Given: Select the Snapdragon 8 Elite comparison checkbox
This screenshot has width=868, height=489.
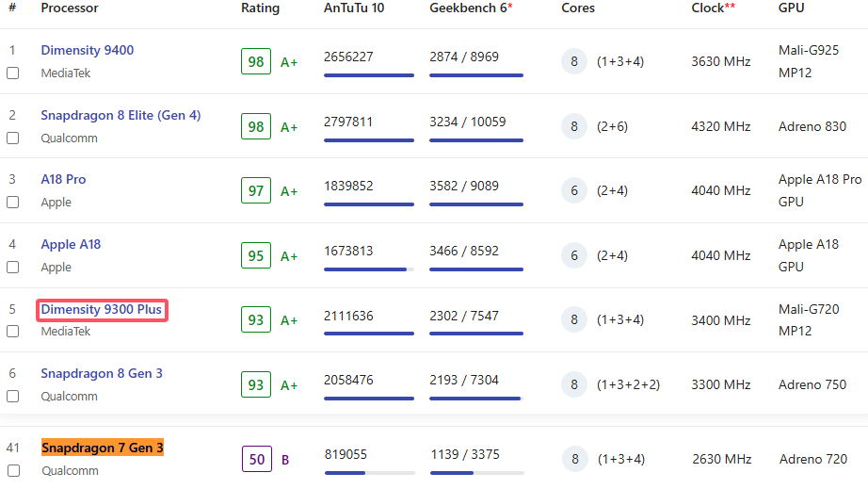Looking at the screenshot, I should [x=13, y=138].
